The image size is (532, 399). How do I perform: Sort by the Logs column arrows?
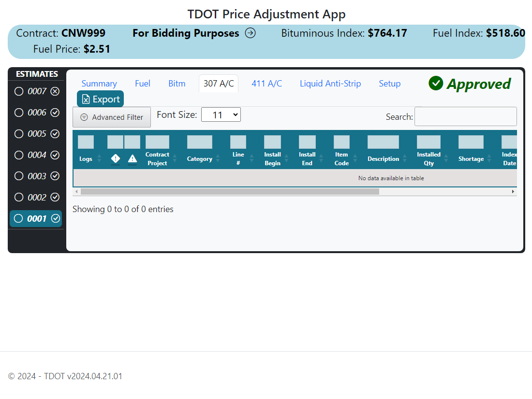(99, 158)
